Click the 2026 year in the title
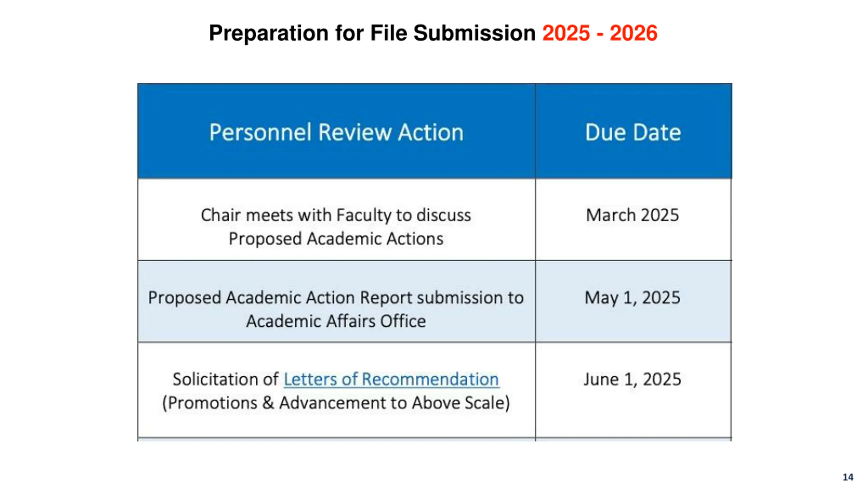868x488 pixels. 633,33
